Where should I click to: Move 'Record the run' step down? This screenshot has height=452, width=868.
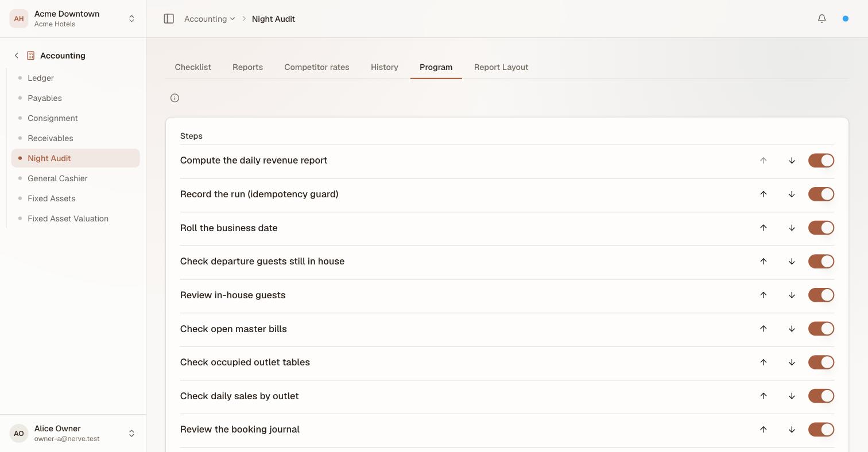coord(792,194)
